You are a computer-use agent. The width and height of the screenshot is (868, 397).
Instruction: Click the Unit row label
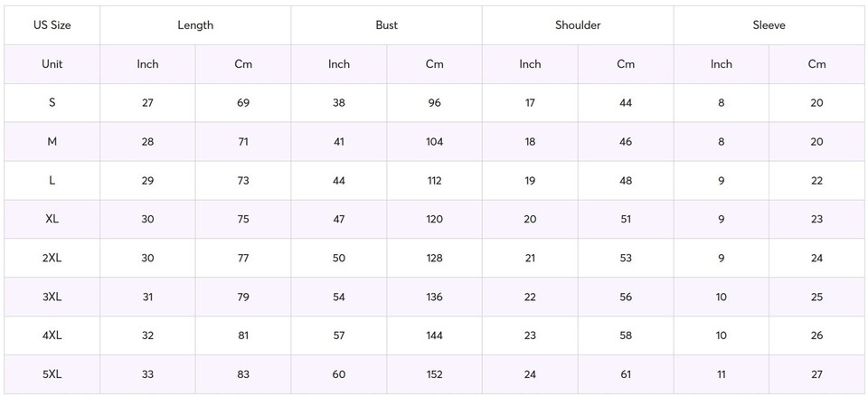coord(52,64)
